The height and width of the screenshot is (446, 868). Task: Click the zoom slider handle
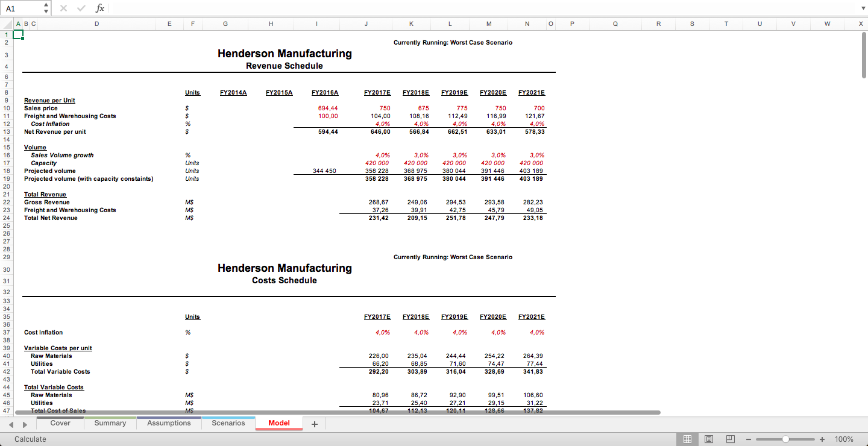point(785,439)
